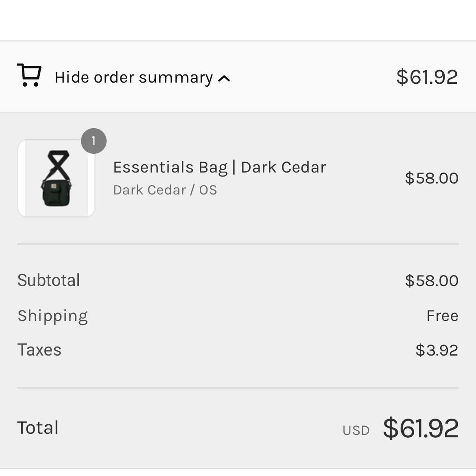
Task: Click the $3.92 taxes amount
Action: coord(437,350)
